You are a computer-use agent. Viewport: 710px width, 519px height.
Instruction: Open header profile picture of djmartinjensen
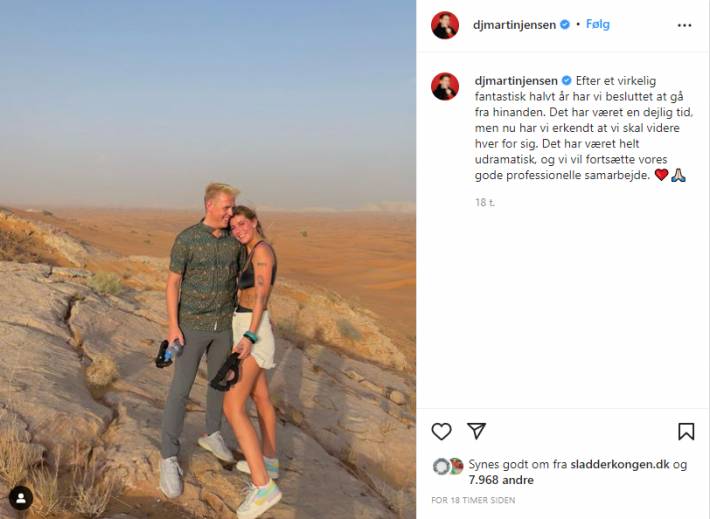[x=445, y=25]
